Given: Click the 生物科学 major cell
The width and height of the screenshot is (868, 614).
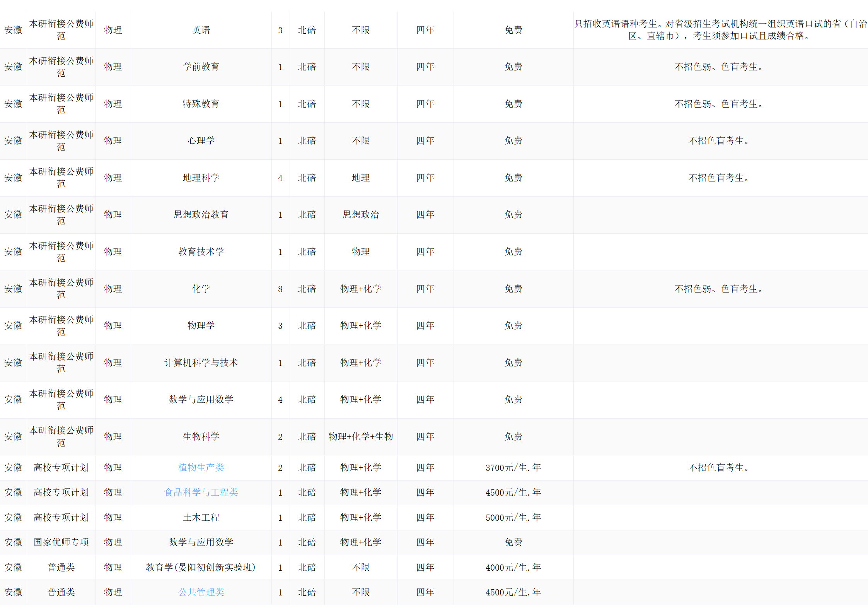Looking at the screenshot, I should click(201, 436).
